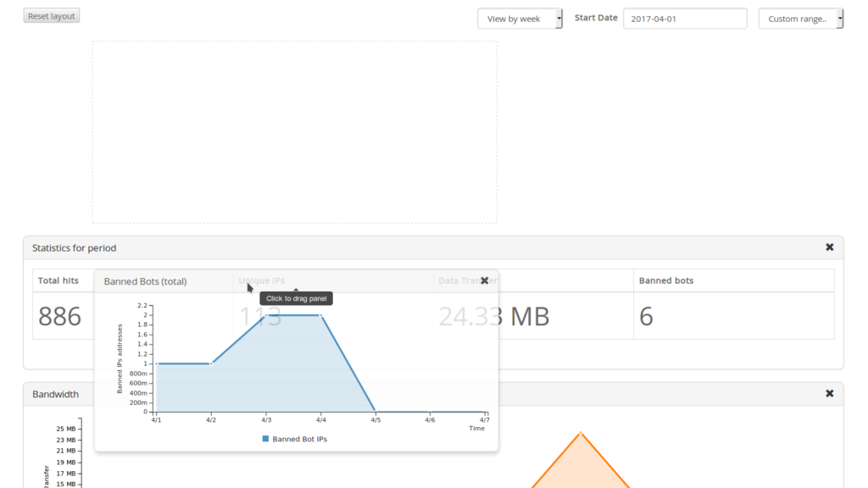Click the 4/3 data point on chart

266,315
